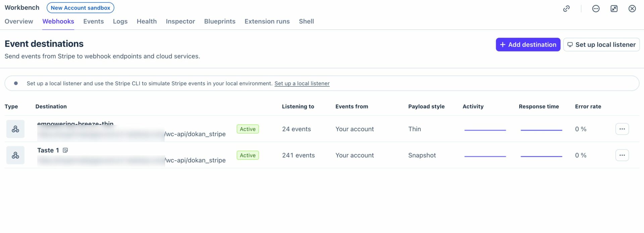Click the 'Thin' payload style value
This screenshot has height=233, width=644.
[x=414, y=129]
